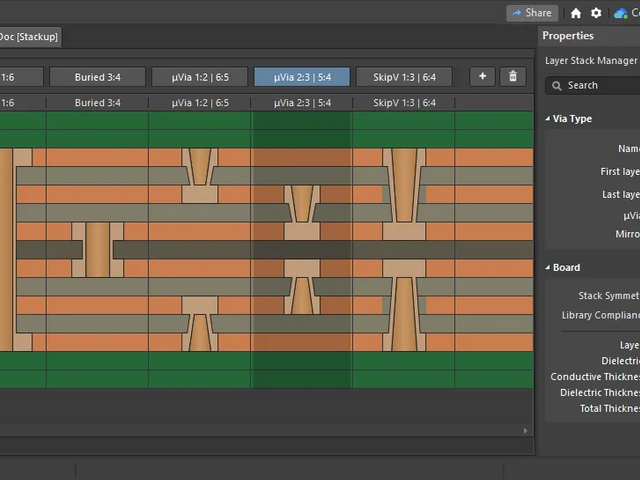Click the upper µVia 1:2 drawing
The width and height of the screenshot is (640, 480).
point(200,176)
